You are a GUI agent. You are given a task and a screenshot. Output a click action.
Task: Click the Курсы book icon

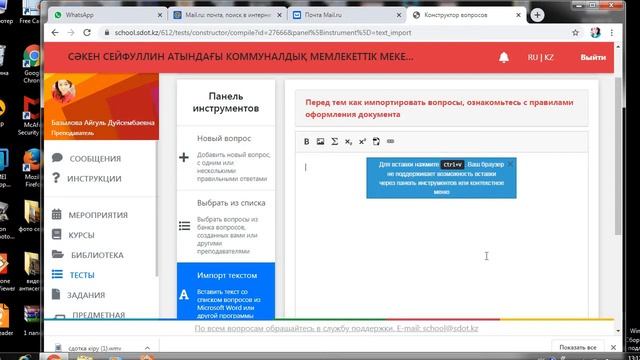click(57, 234)
